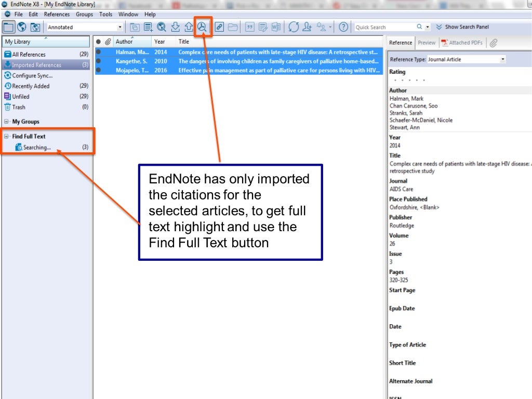This screenshot has width=532, height=399.
Task: Toggle read status dot for Kangethe row
Action: (x=98, y=61)
